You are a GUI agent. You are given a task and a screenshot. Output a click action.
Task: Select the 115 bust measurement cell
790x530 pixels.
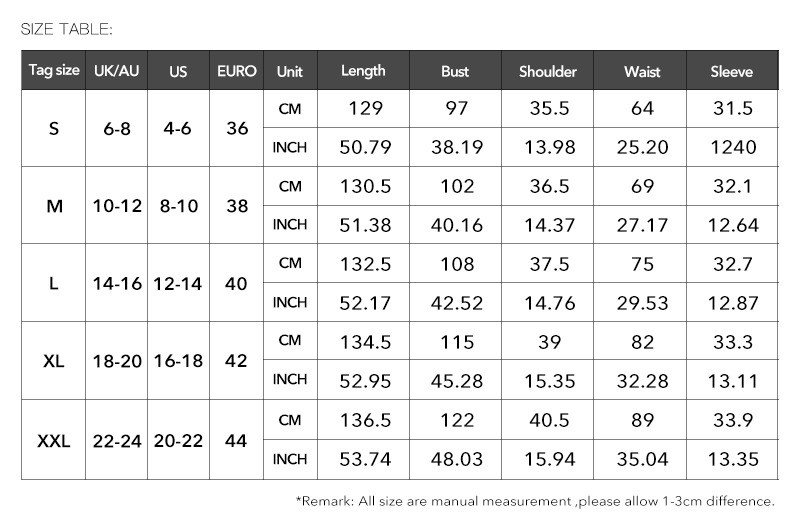pos(456,341)
